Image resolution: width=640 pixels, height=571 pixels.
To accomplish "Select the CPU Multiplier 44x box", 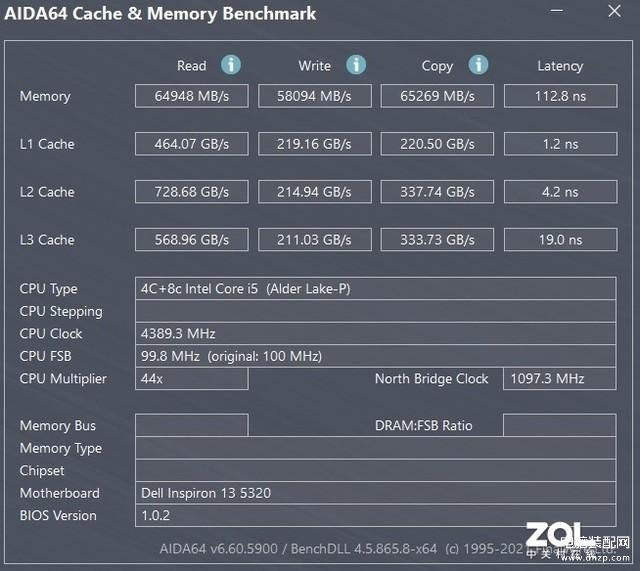I will tap(192, 379).
